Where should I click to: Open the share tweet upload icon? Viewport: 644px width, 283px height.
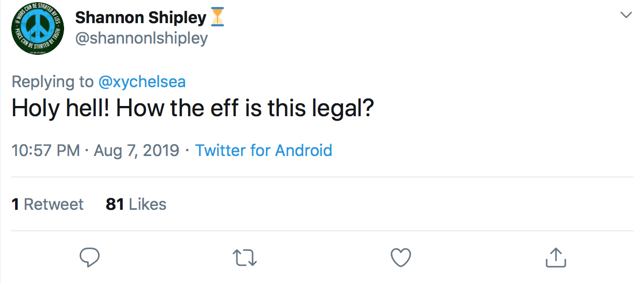555,257
